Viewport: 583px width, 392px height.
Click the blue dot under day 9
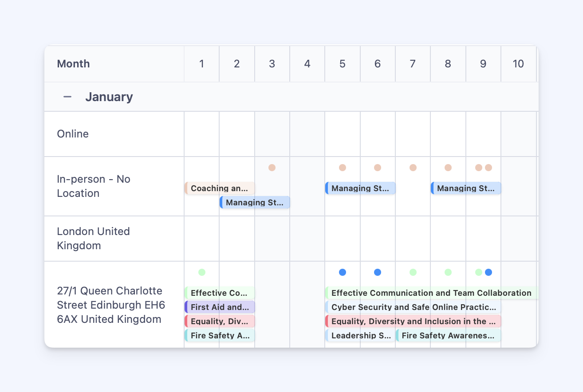(x=488, y=272)
